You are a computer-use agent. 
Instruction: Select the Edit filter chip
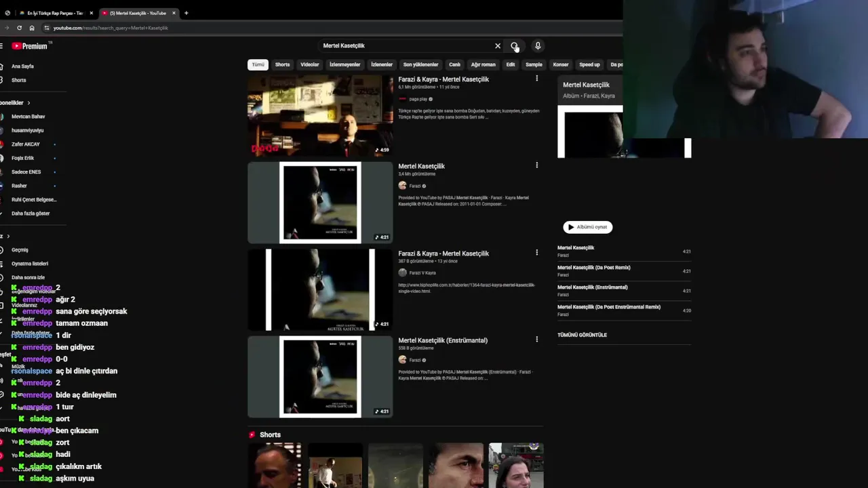511,64
